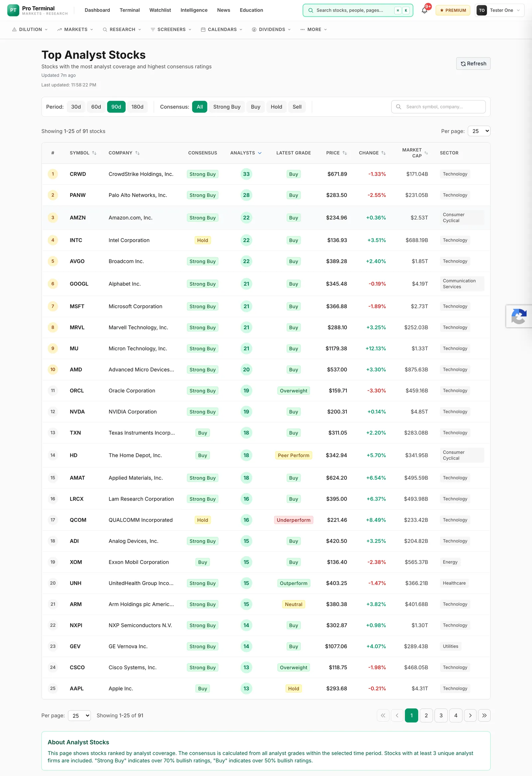
Task: Click the Premium button
Action: [x=453, y=10]
